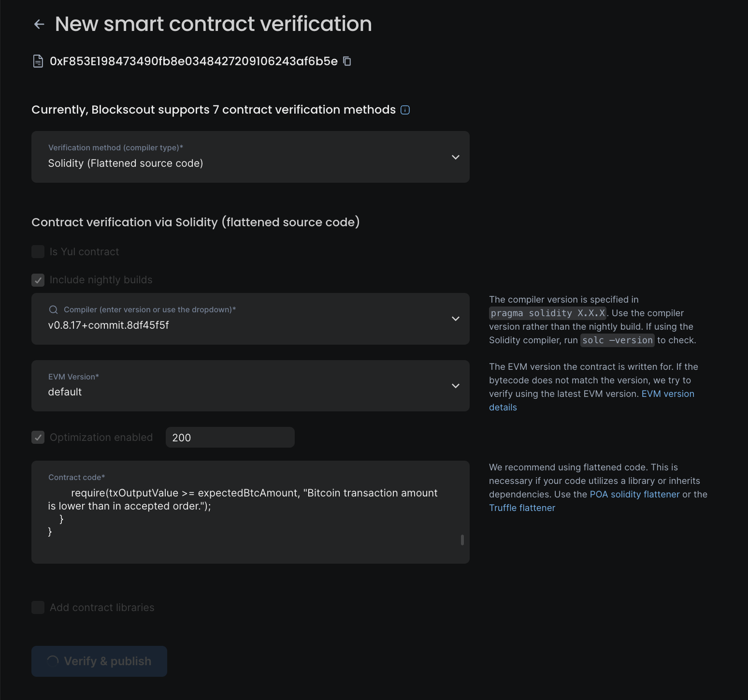
Task: Click the contract code area scrollbar
Action: coord(462,539)
